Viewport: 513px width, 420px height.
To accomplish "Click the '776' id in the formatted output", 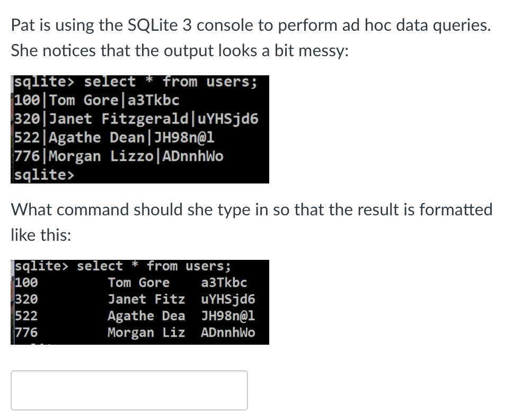I will click(26, 332).
